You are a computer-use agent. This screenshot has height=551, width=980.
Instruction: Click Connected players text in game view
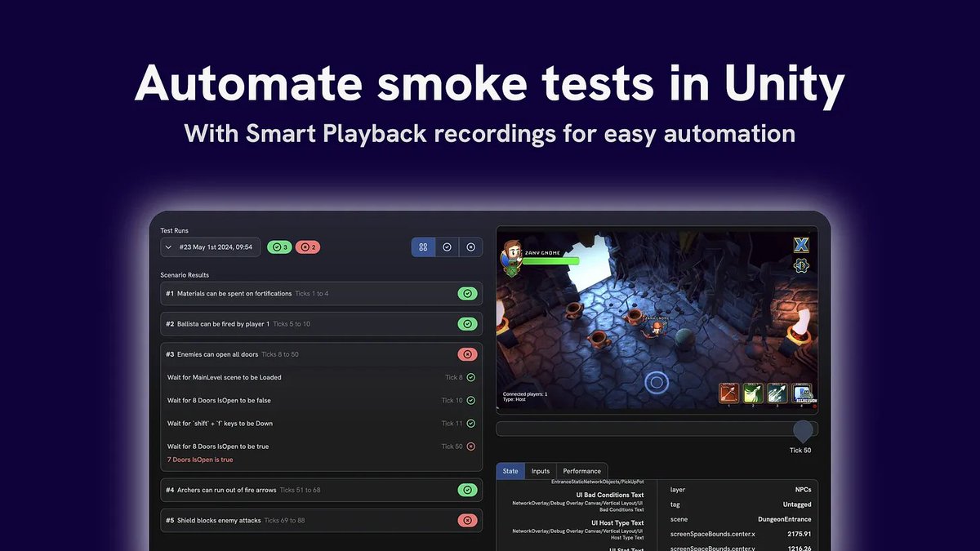point(524,394)
